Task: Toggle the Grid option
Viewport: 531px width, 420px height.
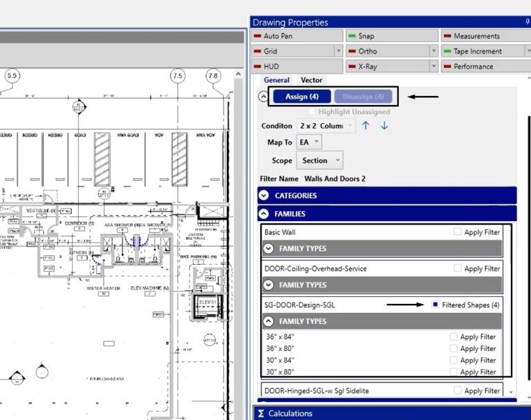Action: (292, 51)
